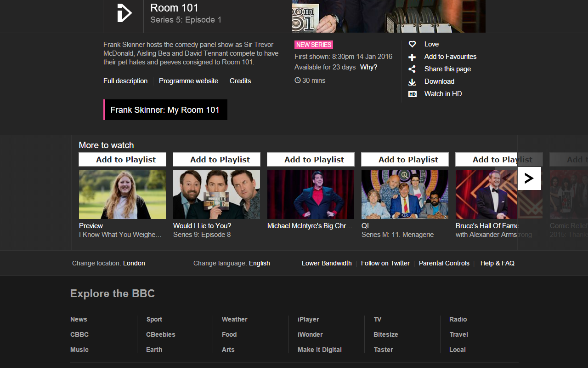This screenshot has height=368, width=588.
Task: Click the QI title link
Action: pyautogui.click(x=365, y=226)
